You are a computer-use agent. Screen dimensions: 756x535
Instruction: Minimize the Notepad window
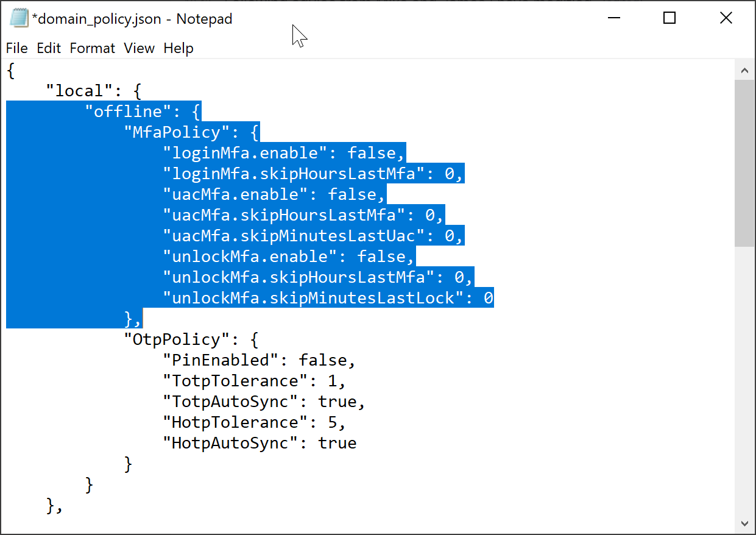tap(613, 19)
